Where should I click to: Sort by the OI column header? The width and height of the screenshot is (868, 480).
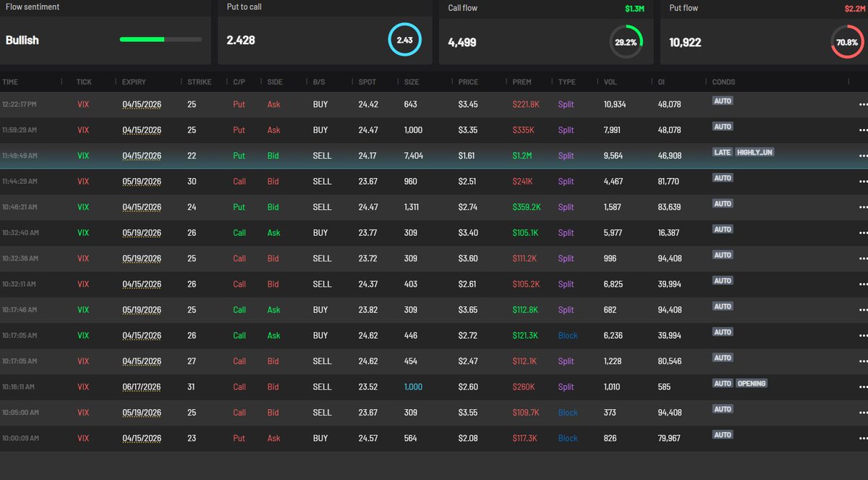[661, 82]
